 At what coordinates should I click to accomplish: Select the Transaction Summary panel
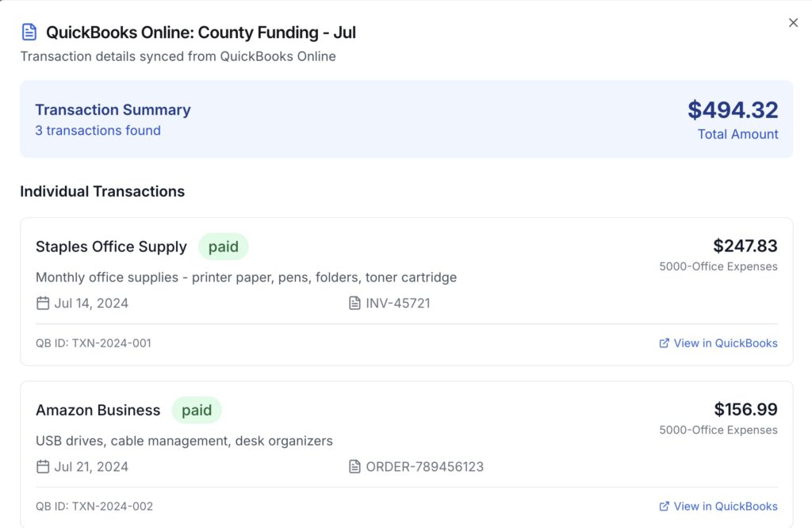[x=406, y=119]
